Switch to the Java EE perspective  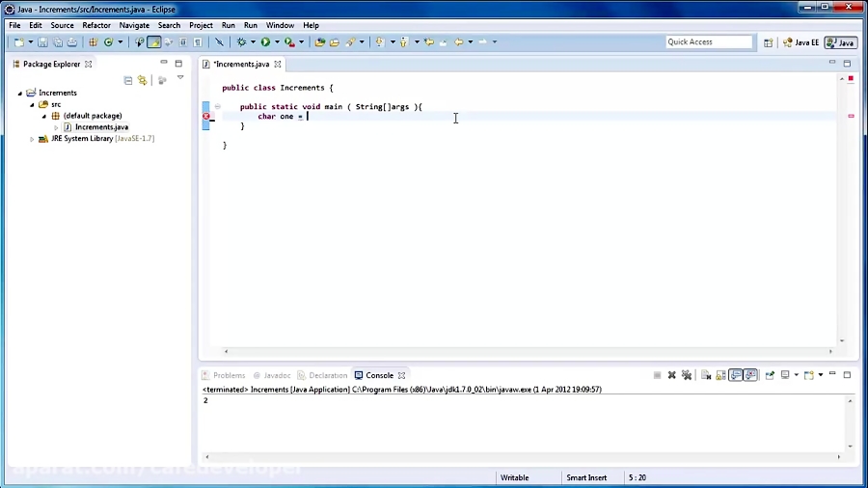pyautogui.click(x=801, y=42)
